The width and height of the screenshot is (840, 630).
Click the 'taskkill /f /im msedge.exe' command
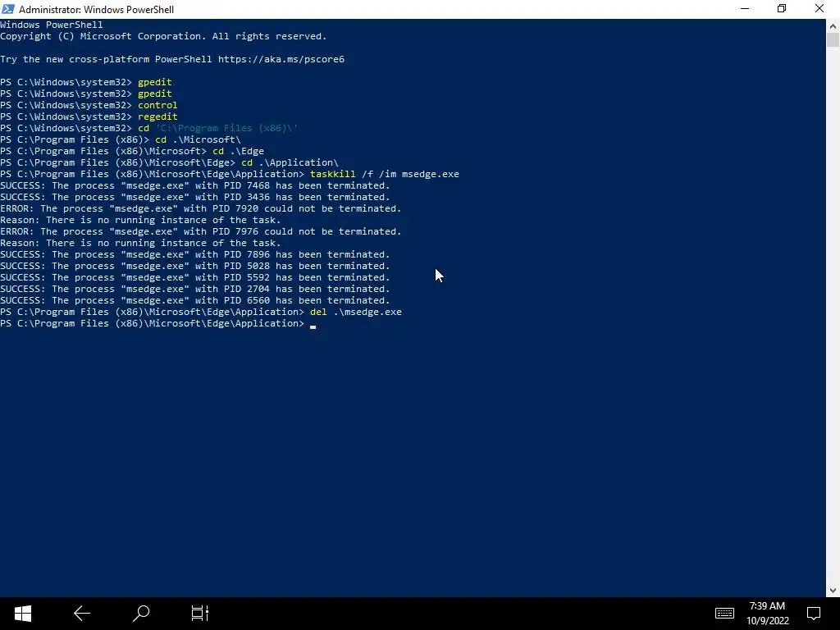[384, 174]
